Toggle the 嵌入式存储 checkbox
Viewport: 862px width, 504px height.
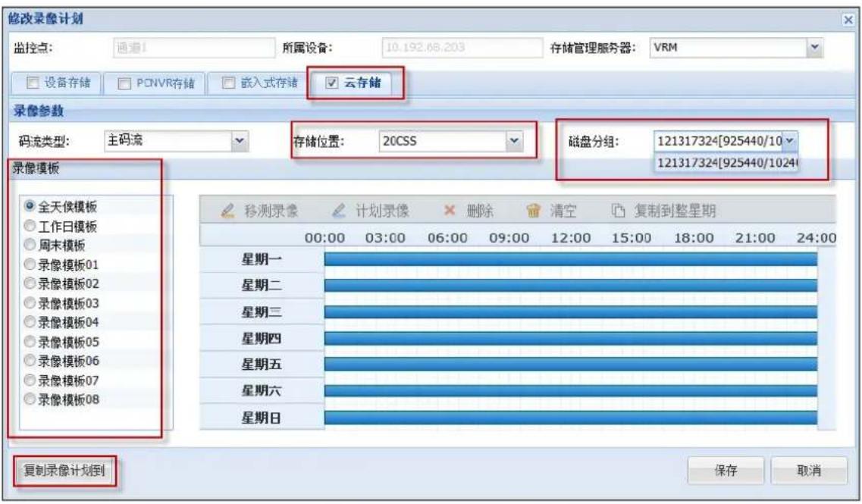(x=228, y=83)
